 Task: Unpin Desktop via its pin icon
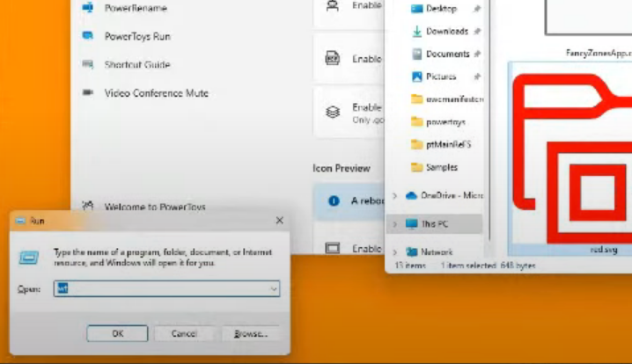coord(477,9)
